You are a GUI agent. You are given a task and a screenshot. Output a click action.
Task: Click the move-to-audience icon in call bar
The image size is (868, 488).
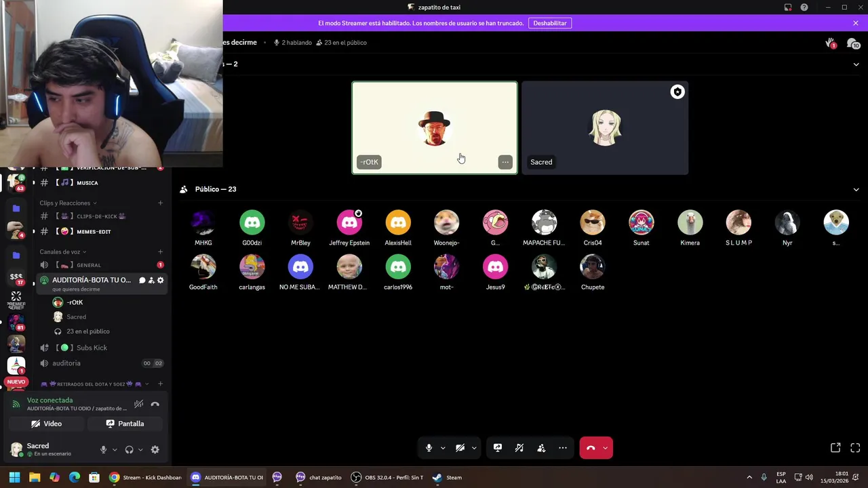coord(541,448)
